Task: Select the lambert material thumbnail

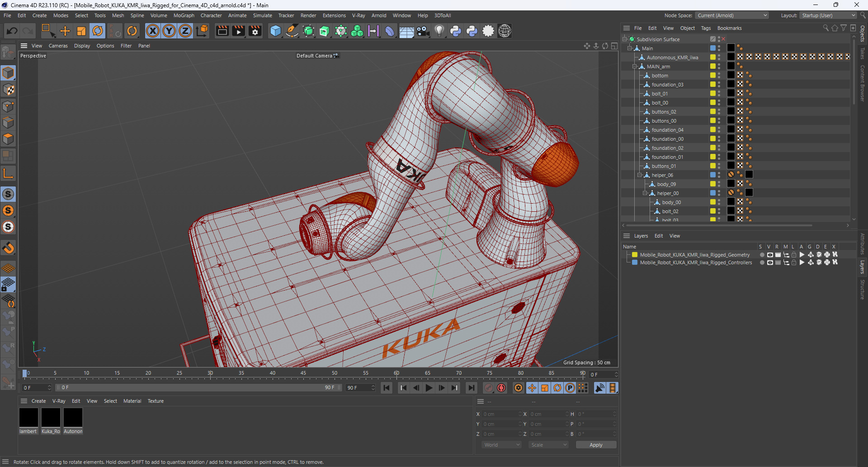Action: click(x=28, y=417)
